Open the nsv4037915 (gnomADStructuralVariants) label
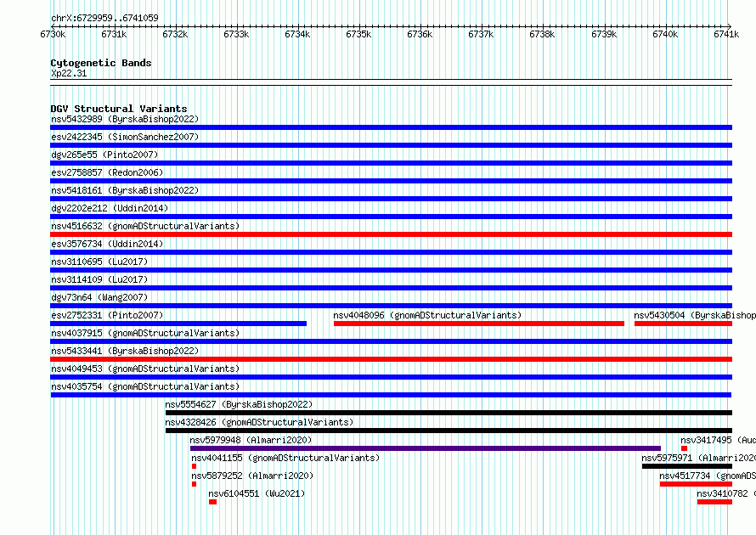 pyautogui.click(x=145, y=333)
